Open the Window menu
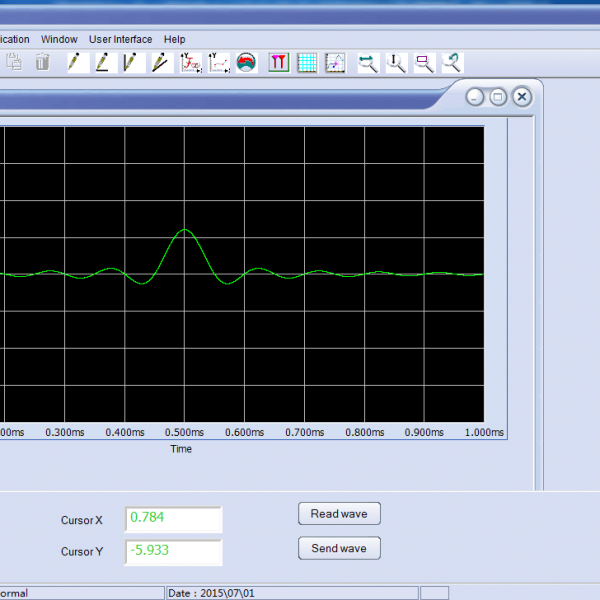The image size is (600, 600). click(59, 39)
